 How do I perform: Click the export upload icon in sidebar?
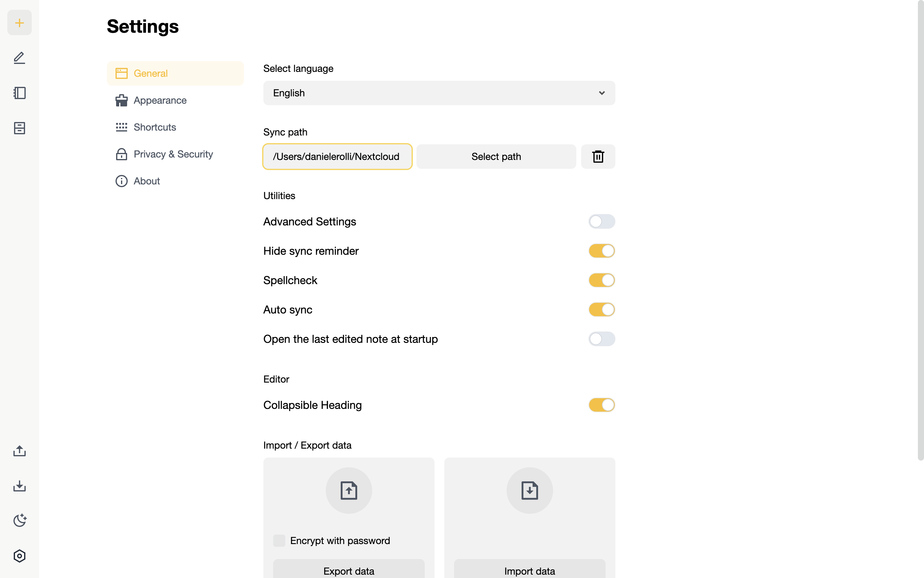point(20,451)
